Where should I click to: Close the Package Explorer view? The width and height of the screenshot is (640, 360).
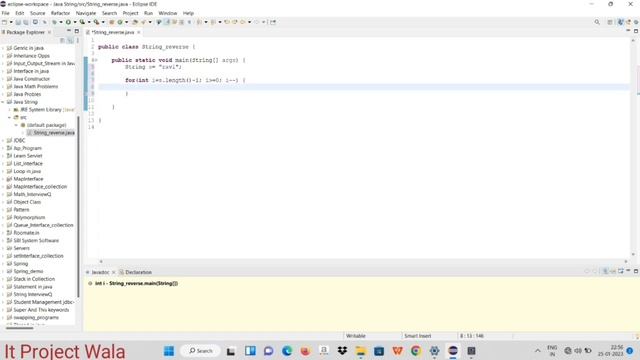pos(49,32)
